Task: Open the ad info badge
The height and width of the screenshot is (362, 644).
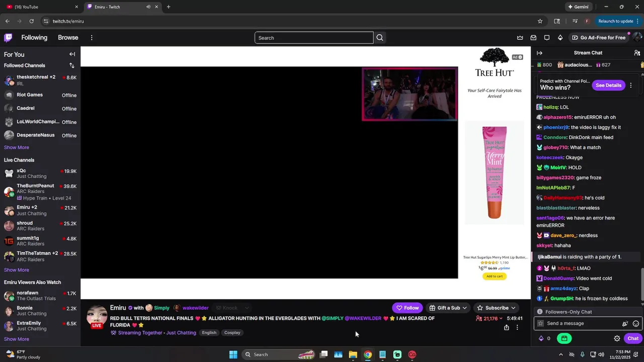Action: point(518,57)
